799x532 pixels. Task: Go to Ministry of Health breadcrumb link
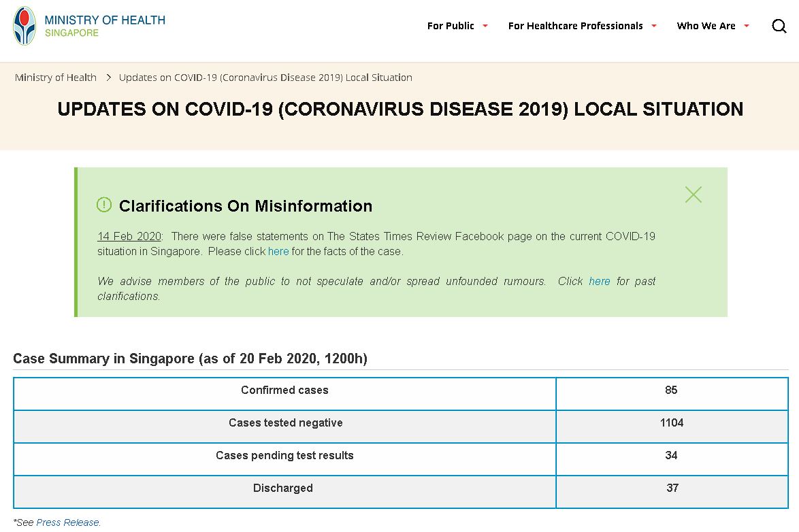click(x=56, y=78)
